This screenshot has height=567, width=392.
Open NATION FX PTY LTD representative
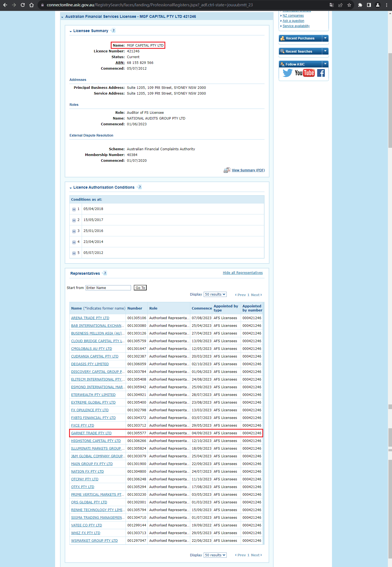coord(87,472)
